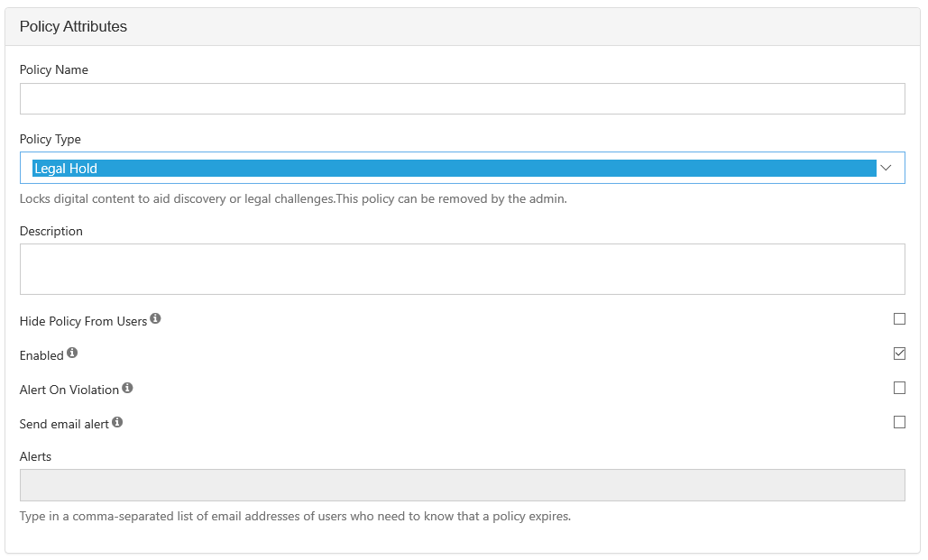Click the Policy Name input field
Screen dimensions: 928x560
click(462, 98)
